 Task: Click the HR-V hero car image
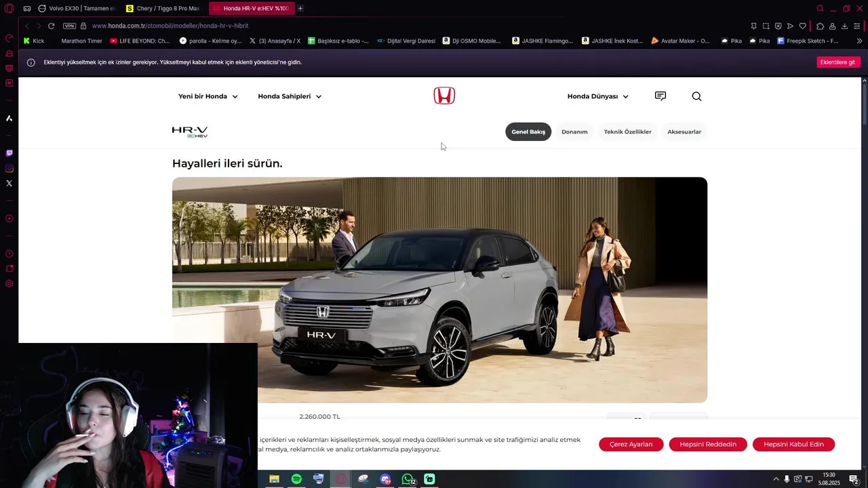pos(439,290)
